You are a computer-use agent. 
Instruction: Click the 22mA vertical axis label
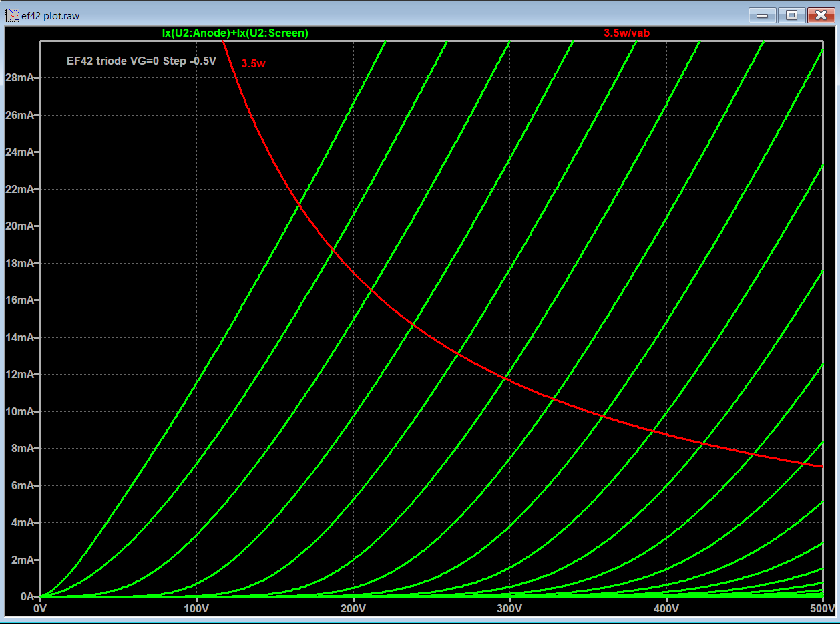pyautogui.click(x=19, y=189)
